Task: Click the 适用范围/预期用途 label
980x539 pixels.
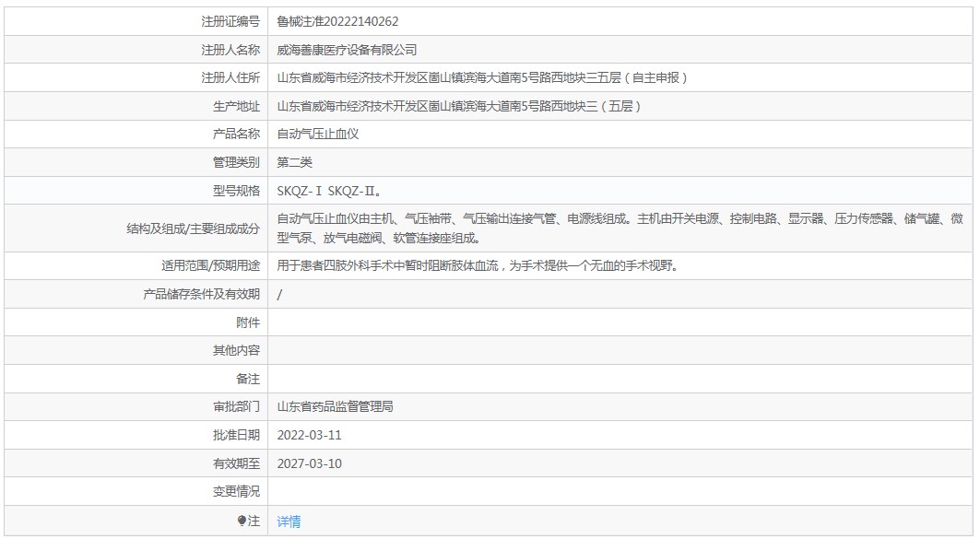Action: [210, 265]
